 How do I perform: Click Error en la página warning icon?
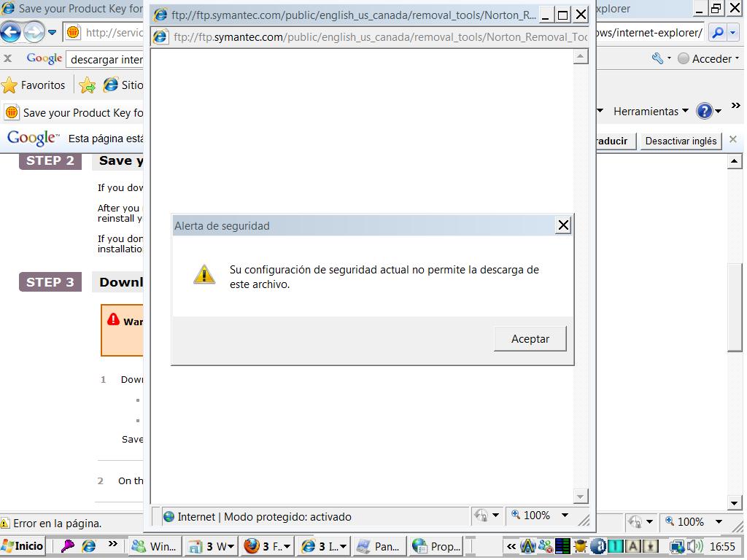coord(5,523)
